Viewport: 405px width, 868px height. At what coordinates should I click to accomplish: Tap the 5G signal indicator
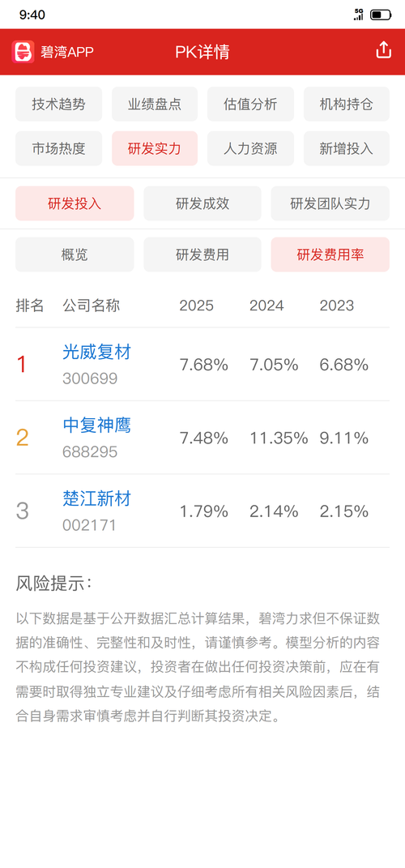coord(359,15)
